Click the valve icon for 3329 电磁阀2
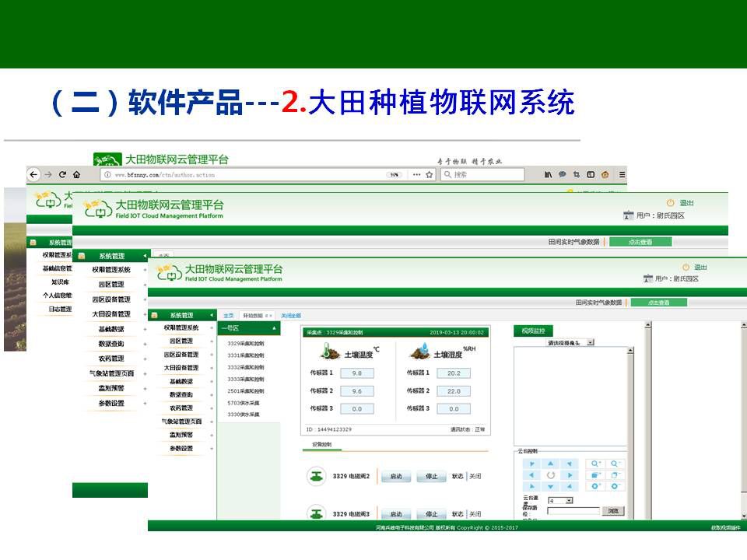 [x=317, y=476]
